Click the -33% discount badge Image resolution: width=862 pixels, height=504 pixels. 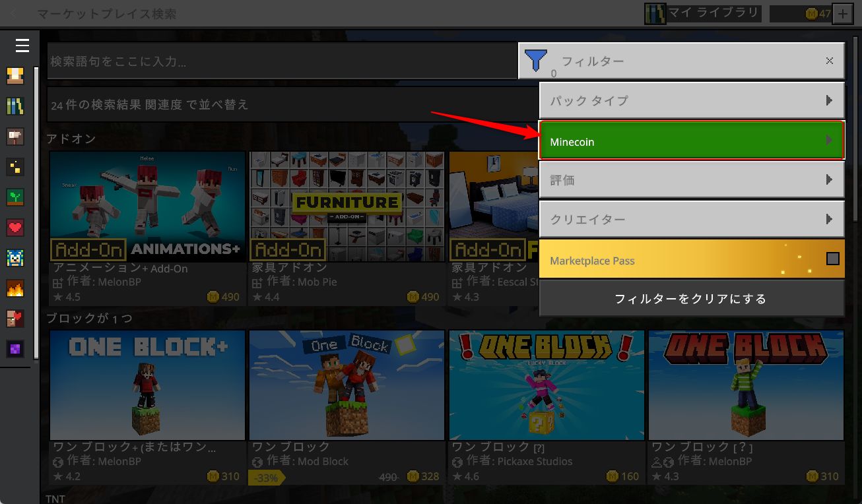coord(266,478)
